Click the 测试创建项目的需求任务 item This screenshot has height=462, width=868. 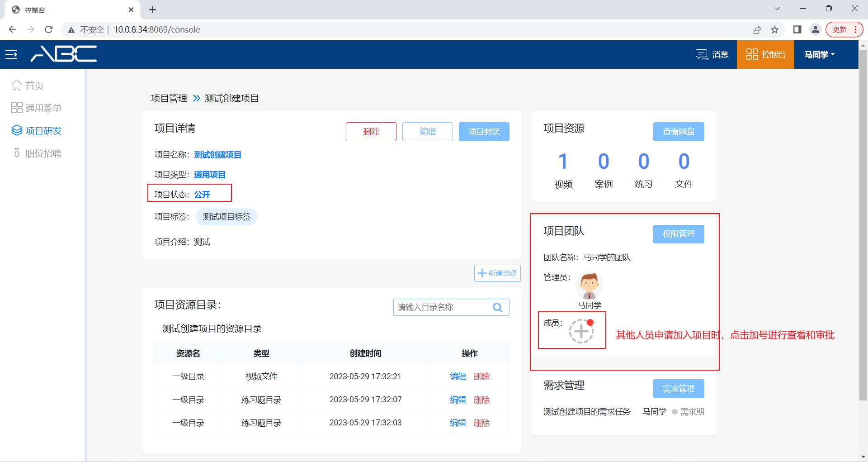point(587,412)
